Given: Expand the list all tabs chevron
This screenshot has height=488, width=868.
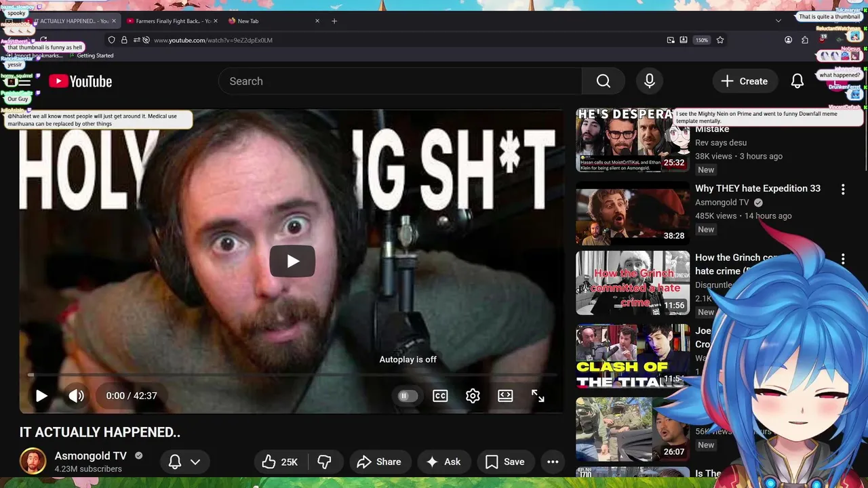Looking at the screenshot, I should (778, 21).
